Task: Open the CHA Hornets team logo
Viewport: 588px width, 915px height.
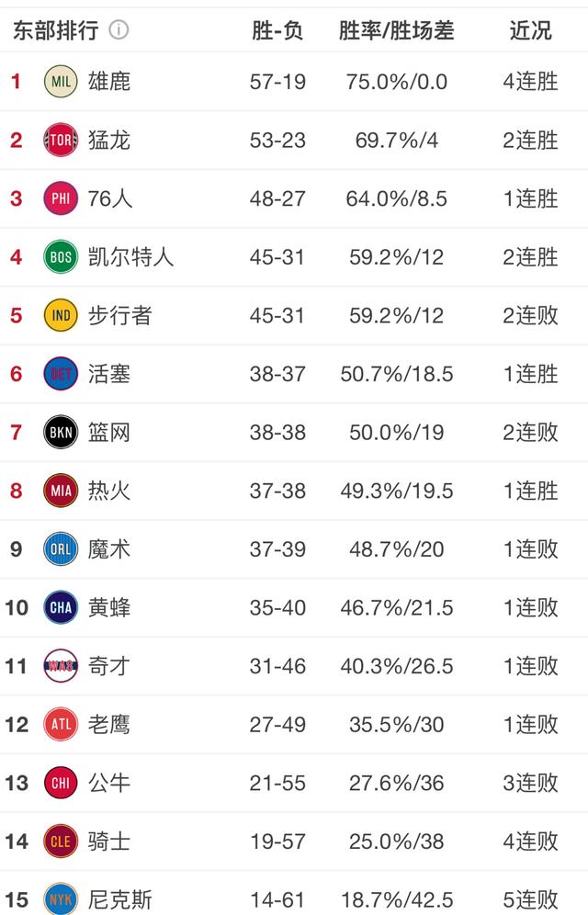Action: tap(61, 607)
